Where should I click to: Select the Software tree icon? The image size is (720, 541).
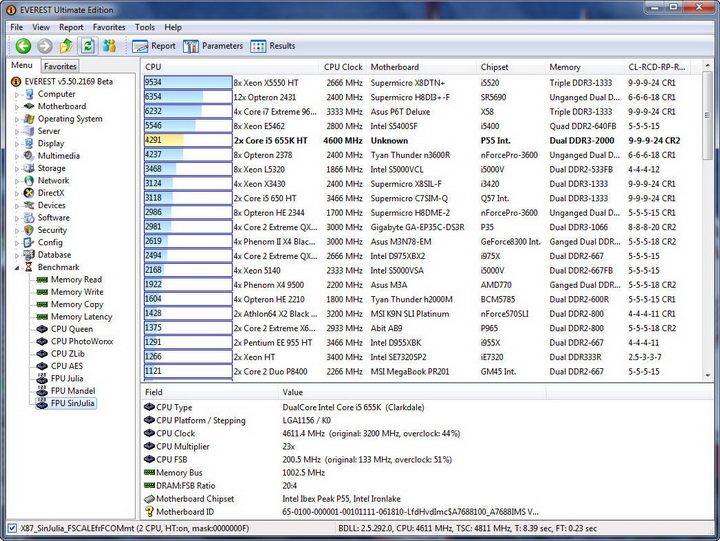coord(29,218)
